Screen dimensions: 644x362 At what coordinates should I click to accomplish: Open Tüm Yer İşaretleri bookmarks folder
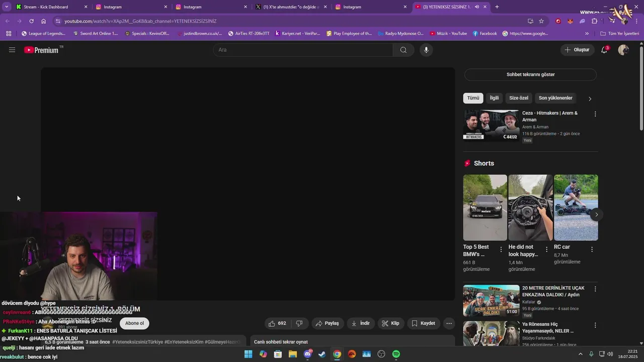click(620, 34)
